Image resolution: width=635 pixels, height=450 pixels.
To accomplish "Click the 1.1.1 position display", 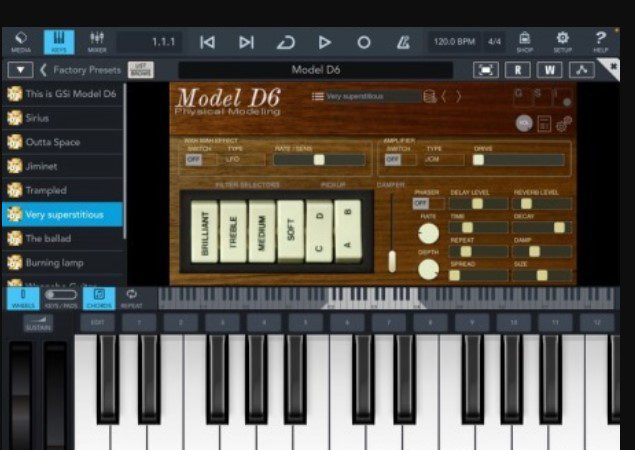I will (x=149, y=42).
